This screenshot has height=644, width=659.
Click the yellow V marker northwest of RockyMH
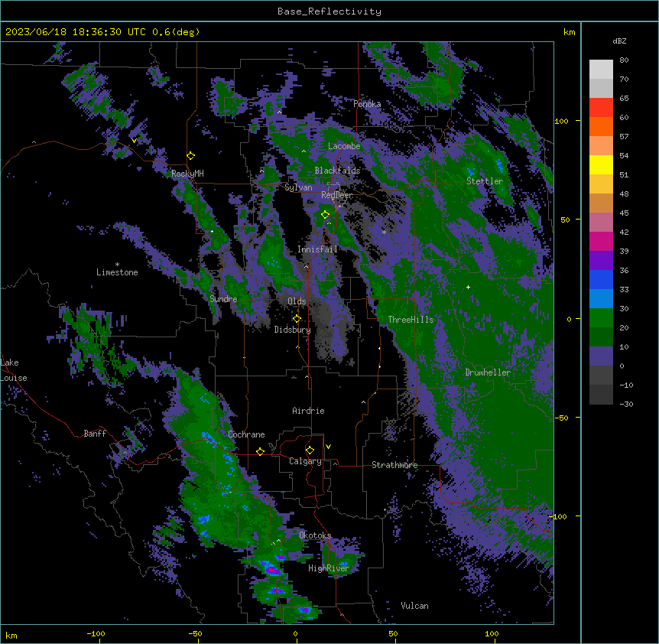click(134, 141)
